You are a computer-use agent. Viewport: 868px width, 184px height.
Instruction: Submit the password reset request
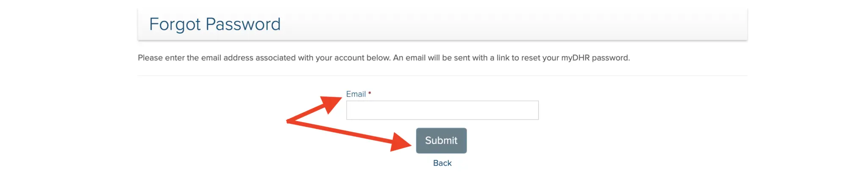441,141
